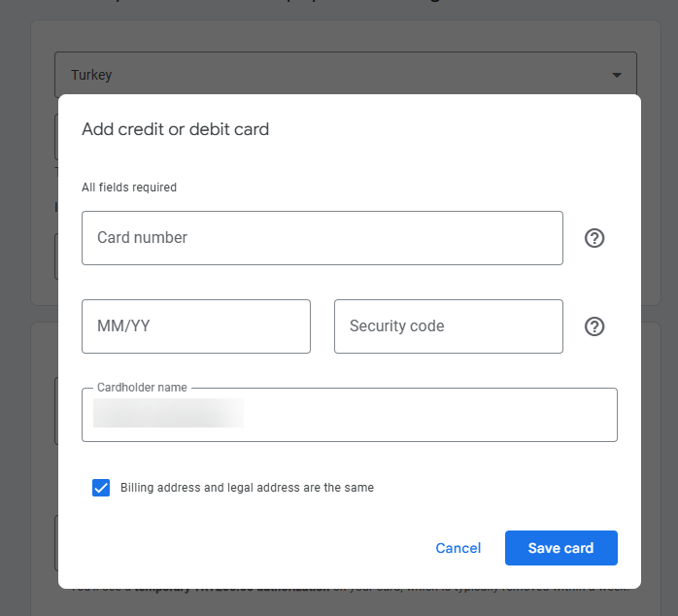Image resolution: width=678 pixels, height=616 pixels.
Task: Click the card number help icon
Action: click(x=594, y=238)
